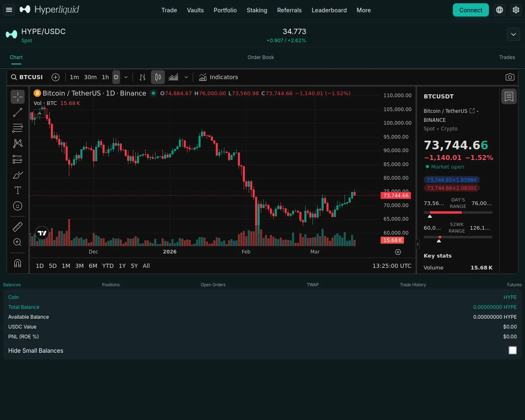525x420 pixels.
Task: Tick the Hide Small Balances checkbox
Action: 512,350
